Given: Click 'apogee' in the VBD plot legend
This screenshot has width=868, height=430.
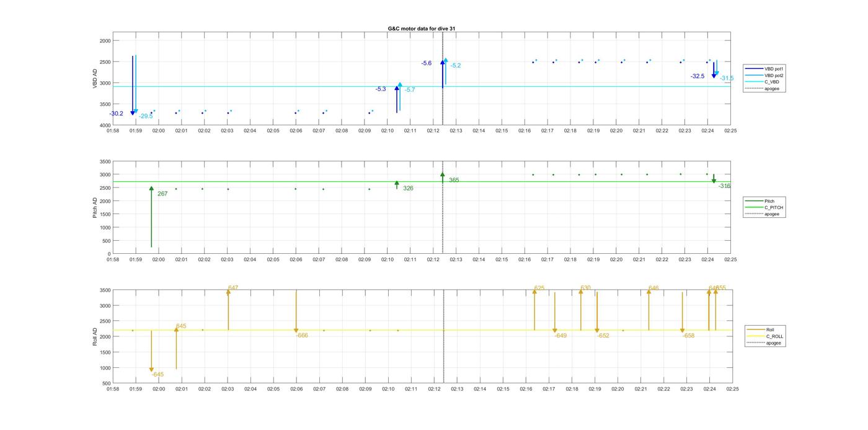Looking at the screenshot, I should 762,89.
